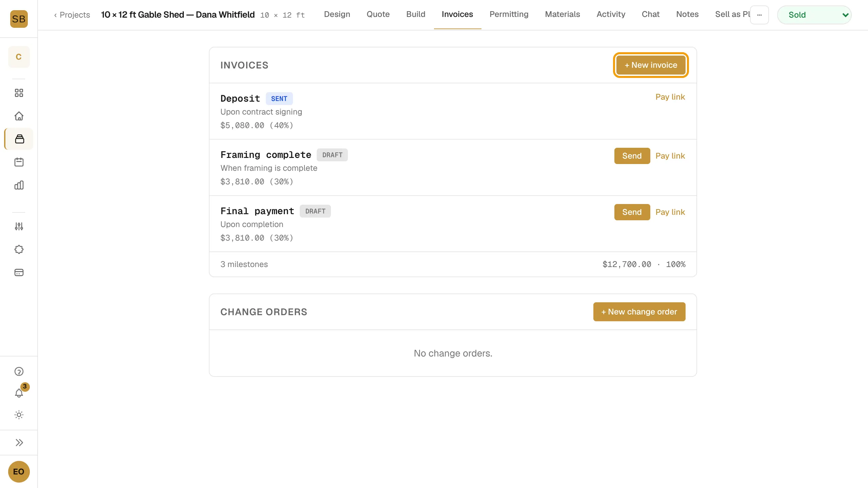Open Pay link for Framing complete

tap(670, 156)
